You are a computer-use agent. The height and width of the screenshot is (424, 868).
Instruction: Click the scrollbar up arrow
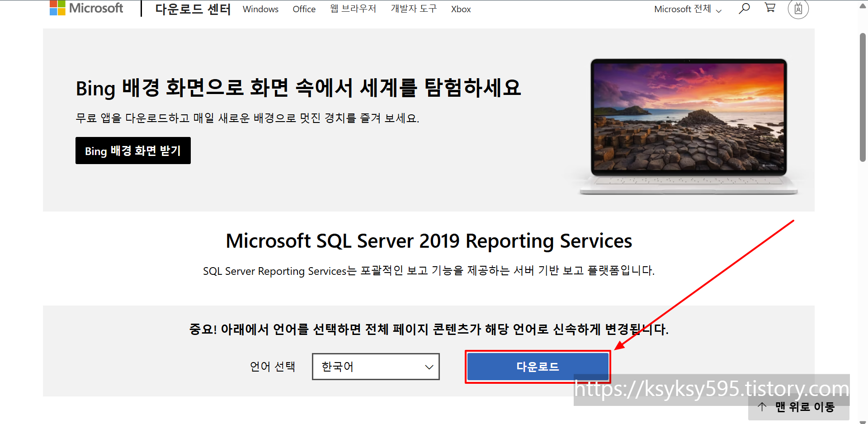coord(863,6)
